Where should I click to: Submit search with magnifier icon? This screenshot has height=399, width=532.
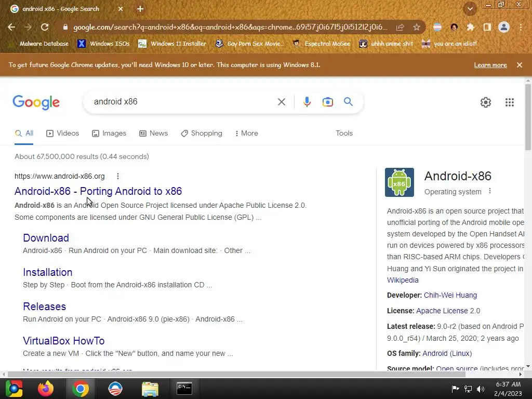click(348, 101)
